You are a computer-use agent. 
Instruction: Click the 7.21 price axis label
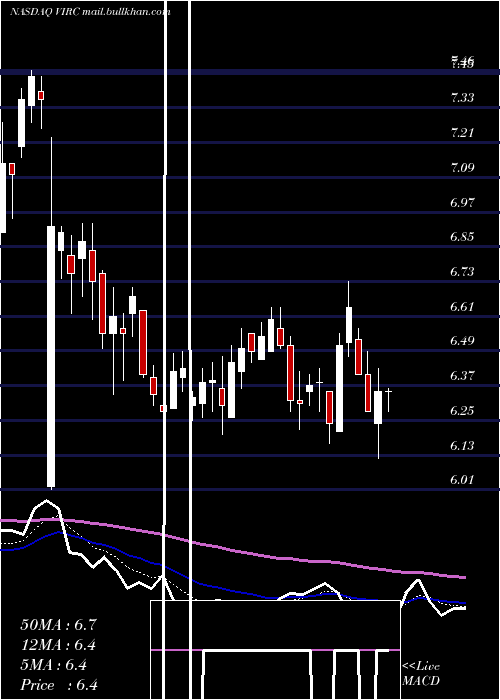(462, 133)
